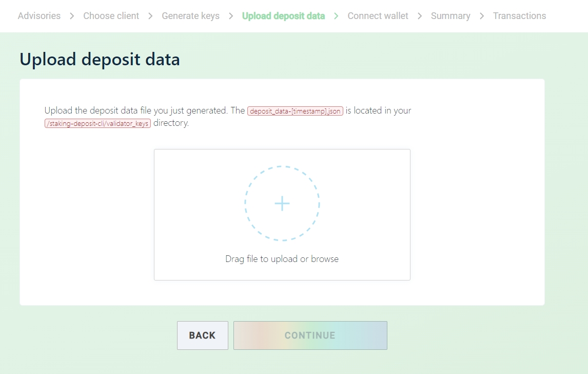This screenshot has height=374, width=588.
Task: Open the Summary step
Action: pyautogui.click(x=450, y=16)
